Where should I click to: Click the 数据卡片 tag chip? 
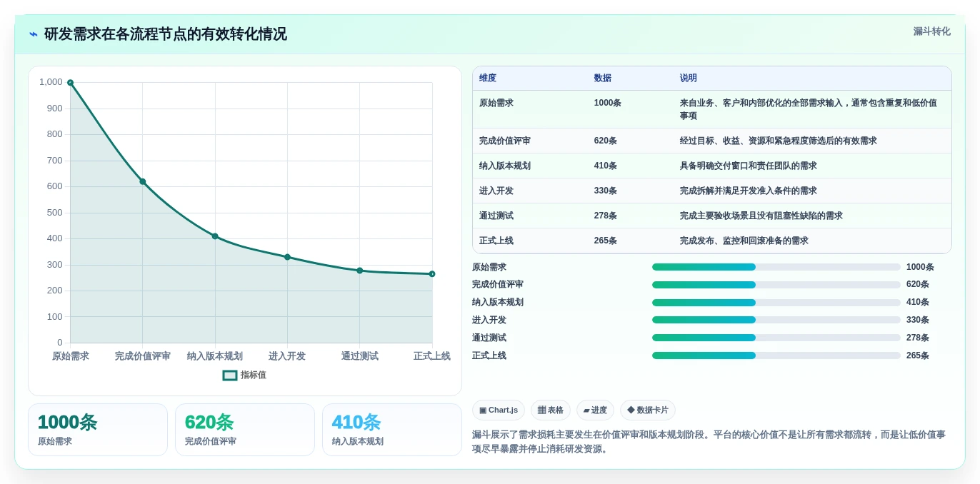click(648, 410)
